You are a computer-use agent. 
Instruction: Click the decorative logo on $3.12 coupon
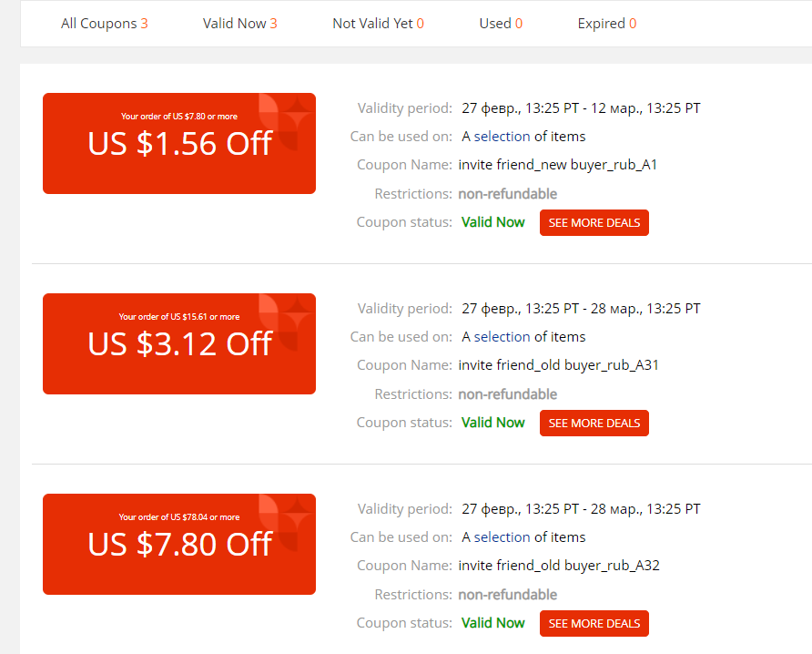tap(287, 322)
